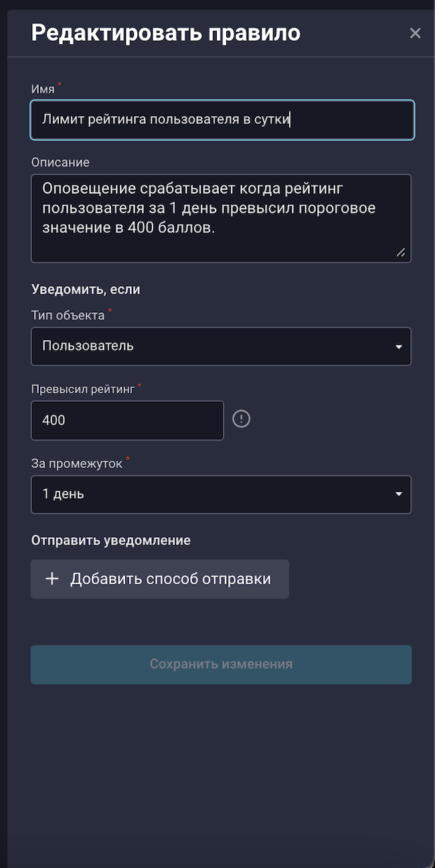Click the caret arrow in the 1 день field
435x868 pixels.
(399, 495)
